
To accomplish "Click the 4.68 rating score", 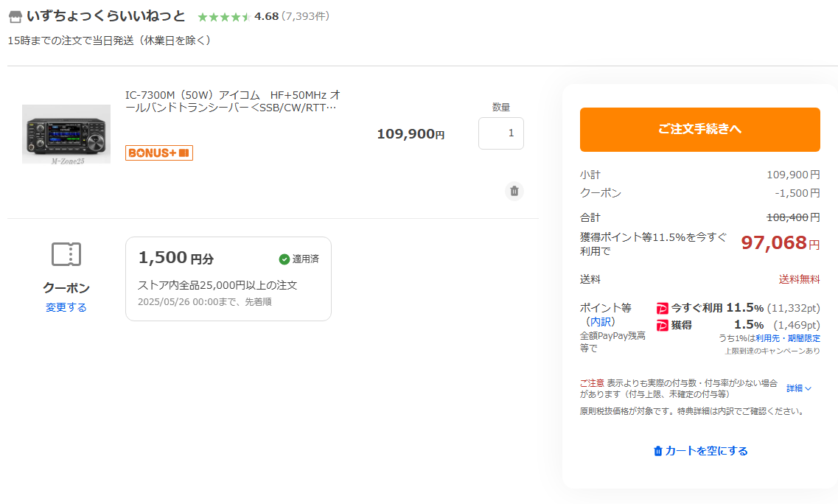I will tap(267, 16).
